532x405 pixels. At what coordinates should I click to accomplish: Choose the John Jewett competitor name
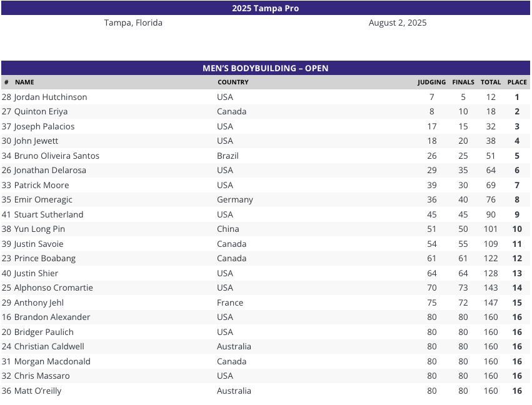[36, 141]
